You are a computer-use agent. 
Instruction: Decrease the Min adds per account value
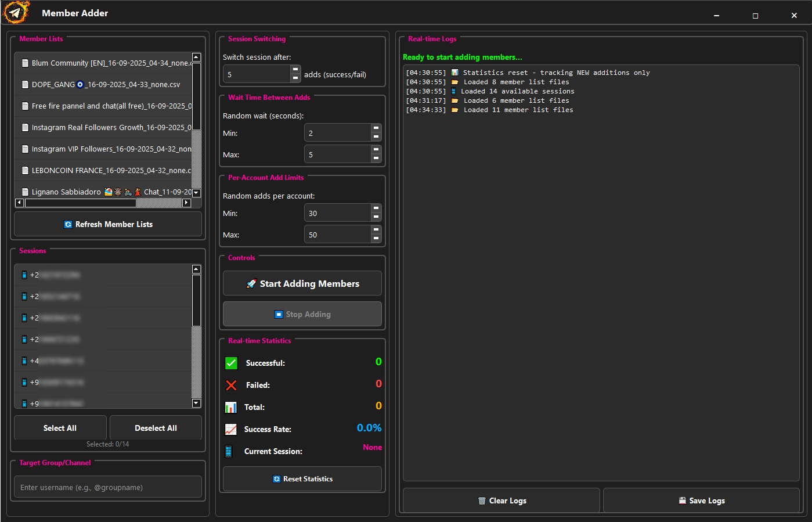click(376, 216)
